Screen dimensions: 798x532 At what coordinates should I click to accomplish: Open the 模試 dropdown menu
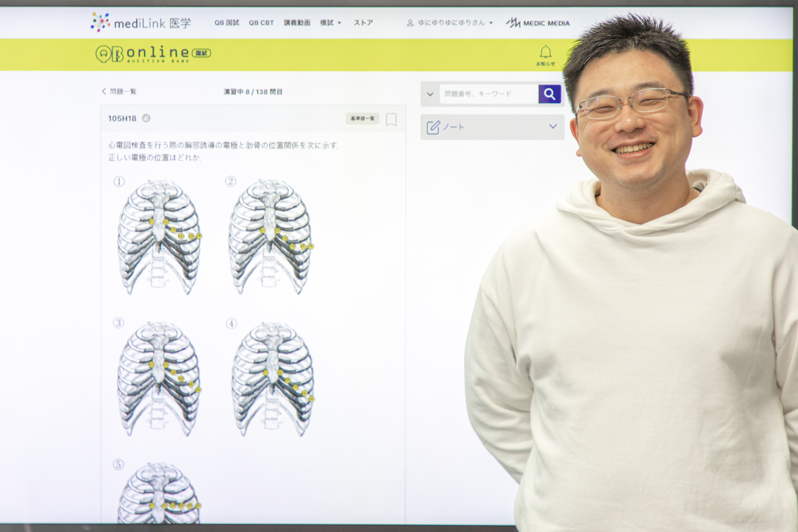coord(330,23)
